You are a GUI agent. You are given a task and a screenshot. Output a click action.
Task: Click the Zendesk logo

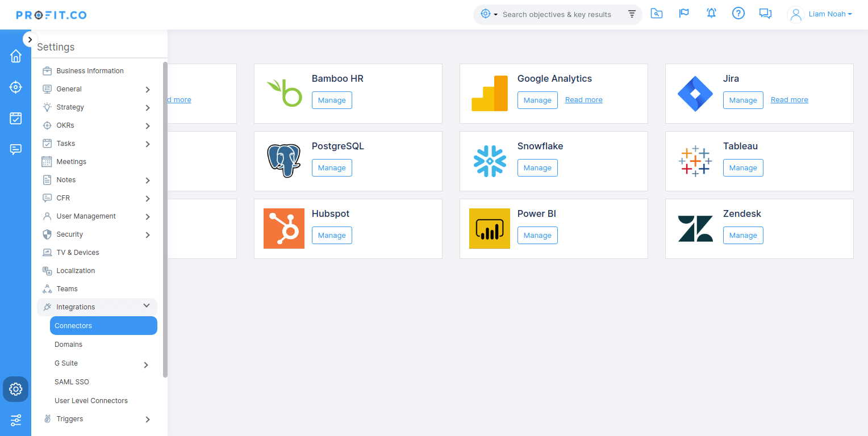695,228
